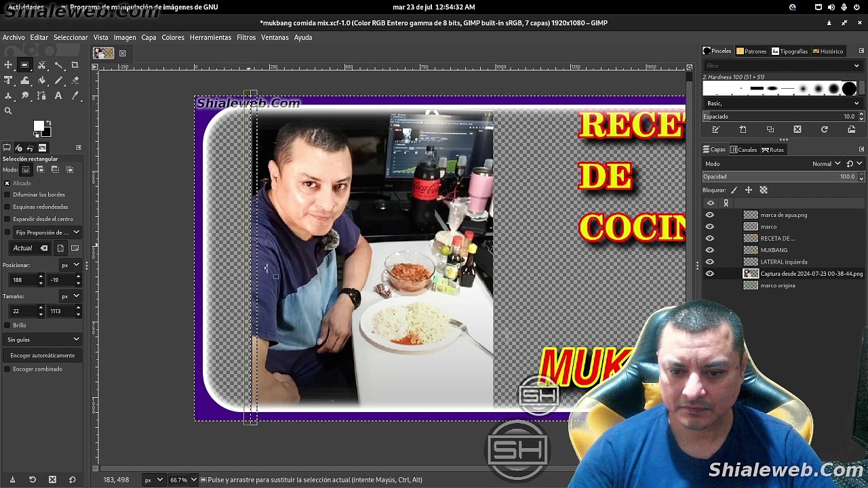The image size is (868, 488).
Task: Click the delete brush icon
Action: coord(797,129)
